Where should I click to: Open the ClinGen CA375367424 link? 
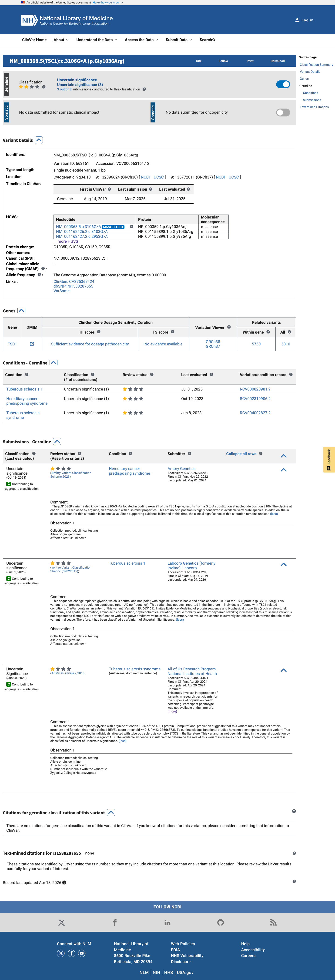click(x=74, y=281)
